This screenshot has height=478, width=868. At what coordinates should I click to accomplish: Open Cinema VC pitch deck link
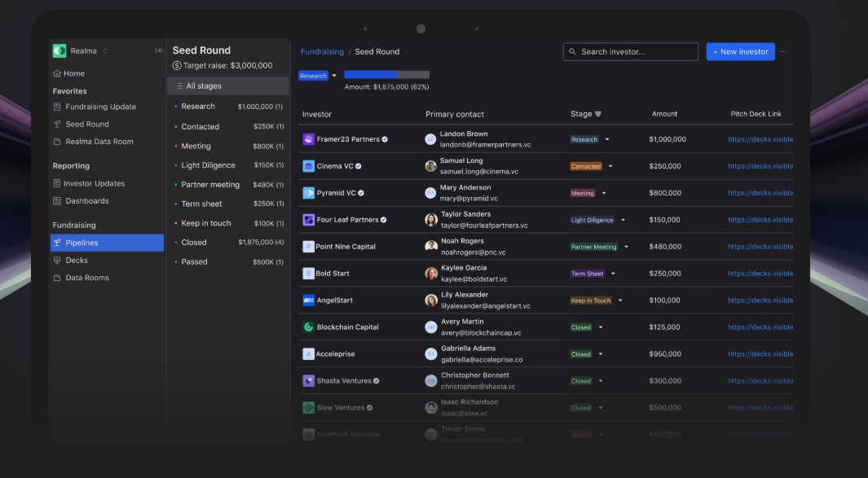click(x=760, y=166)
